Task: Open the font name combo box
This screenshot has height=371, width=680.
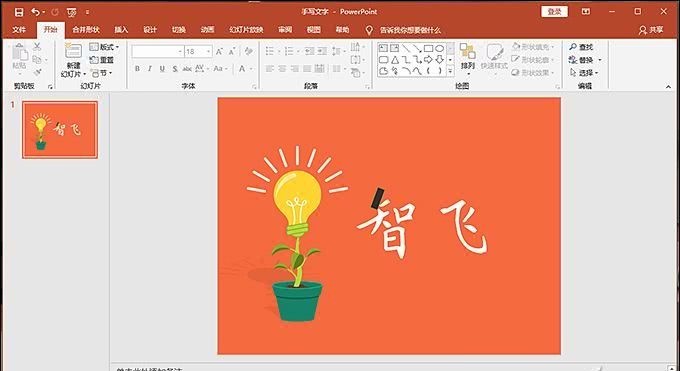Action: (x=158, y=52)
